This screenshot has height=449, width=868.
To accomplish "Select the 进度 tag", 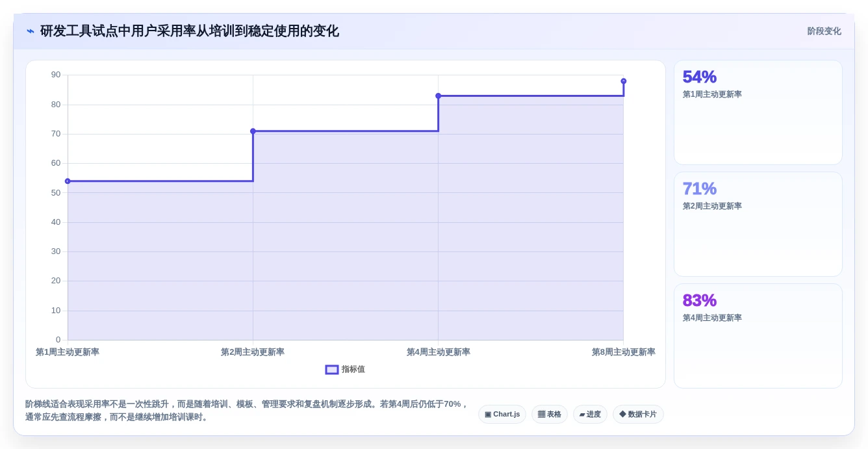I will [590, 414].
